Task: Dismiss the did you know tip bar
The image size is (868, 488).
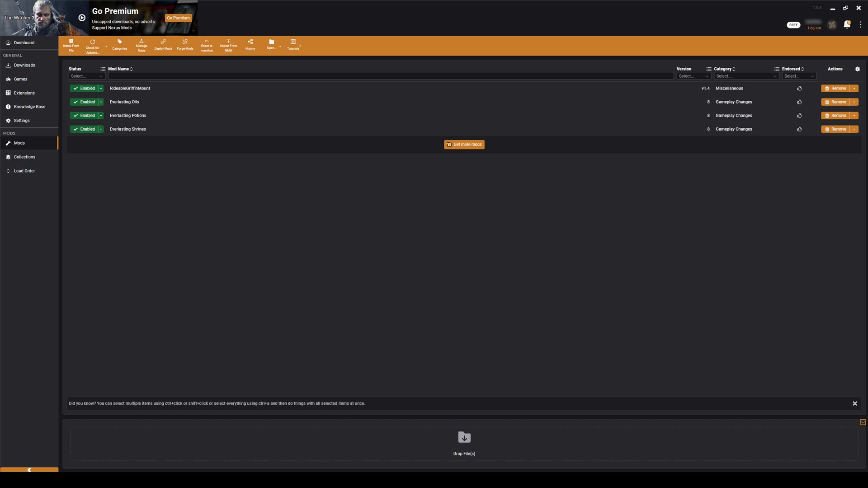Action: click(855, 404)
